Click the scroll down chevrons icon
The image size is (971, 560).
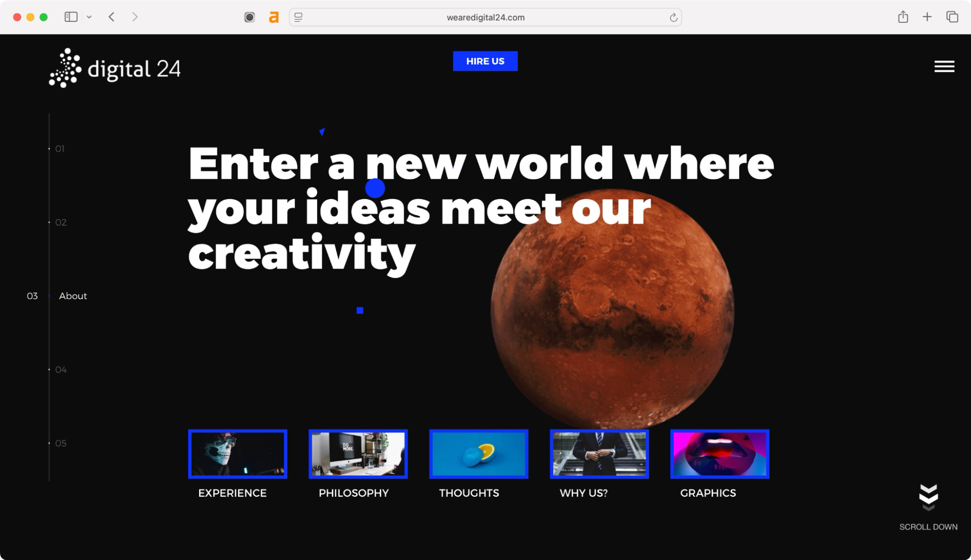point(928,497)
